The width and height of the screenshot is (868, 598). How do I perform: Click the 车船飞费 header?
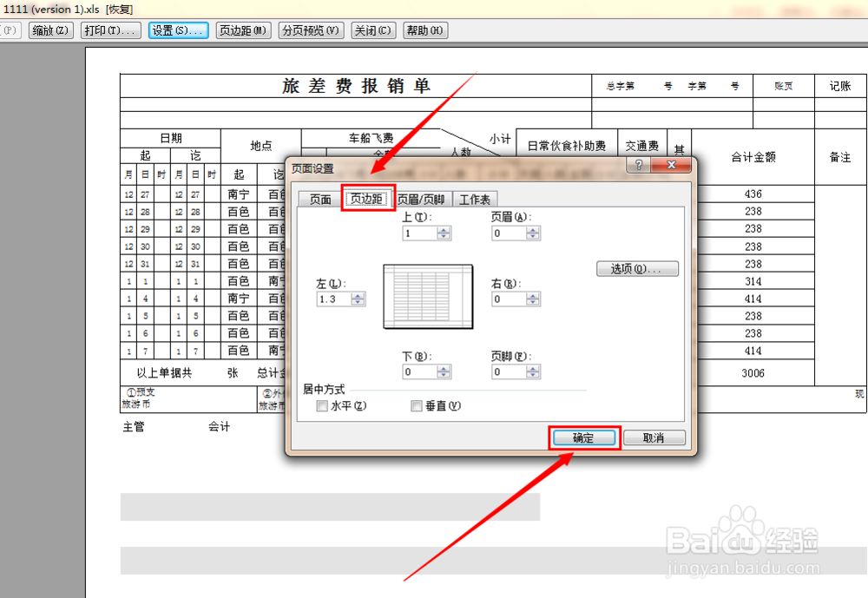[371, 138]
